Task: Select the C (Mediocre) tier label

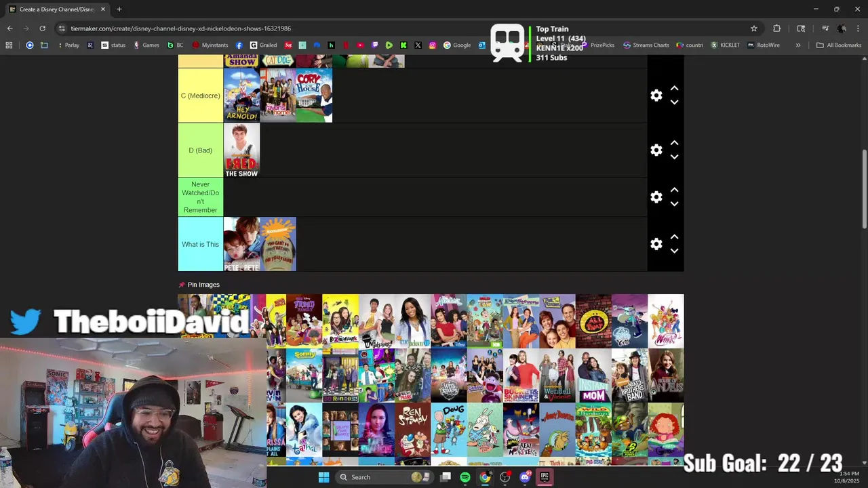Action: [200, 96]
